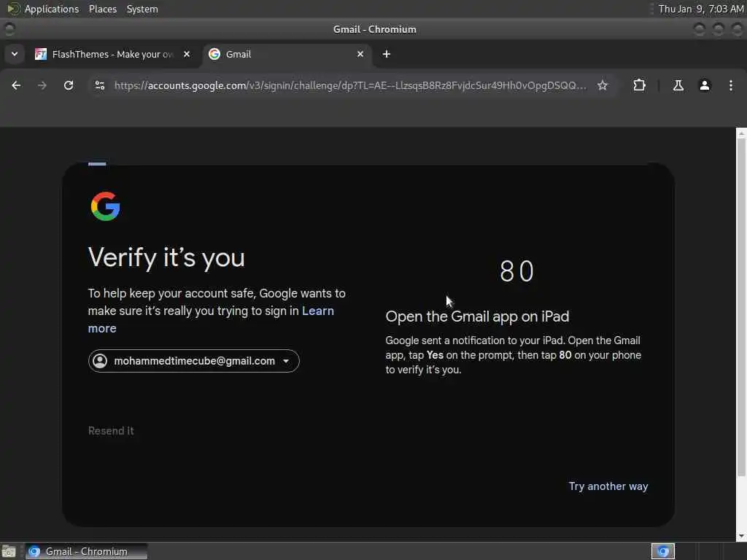Select Gmail - Chromium taskbar button
Screen dimensions: 747x560
click(x=86, y=551)
